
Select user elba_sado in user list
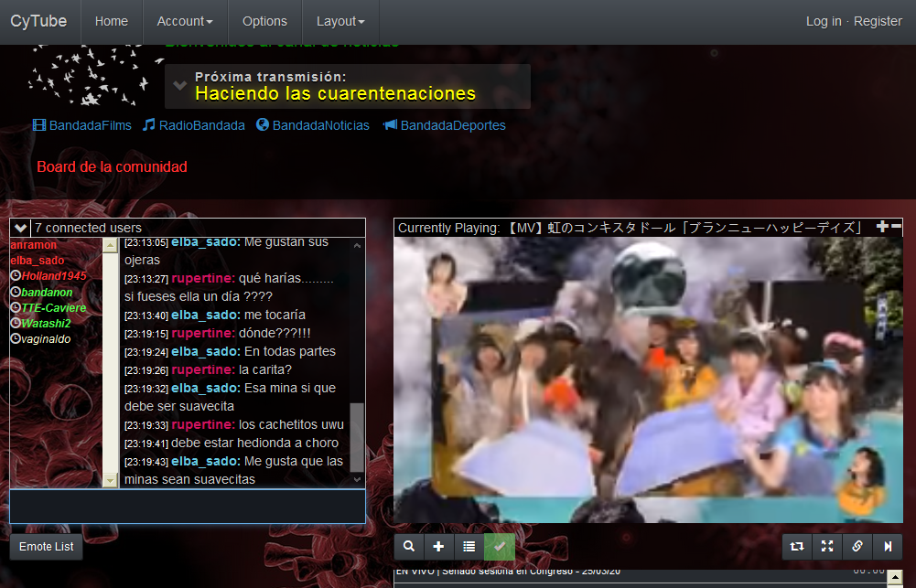[38, 261]
